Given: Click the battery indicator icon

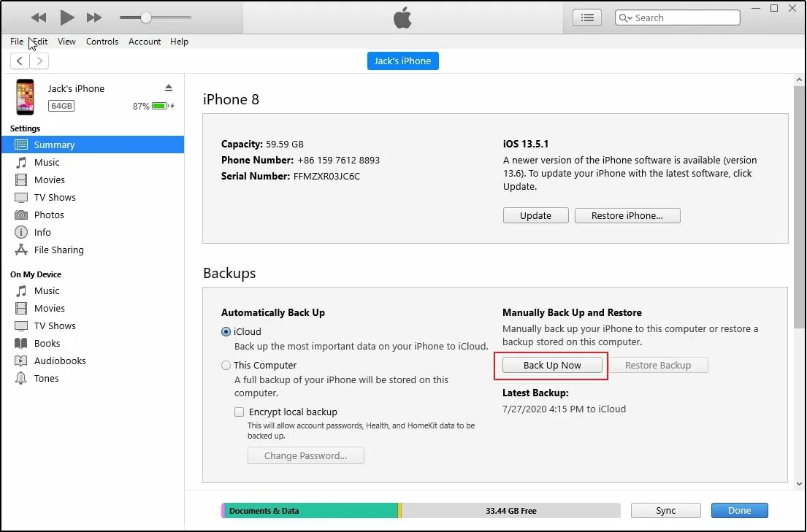Looking at the screenshot, I should (x=161, y=106).
